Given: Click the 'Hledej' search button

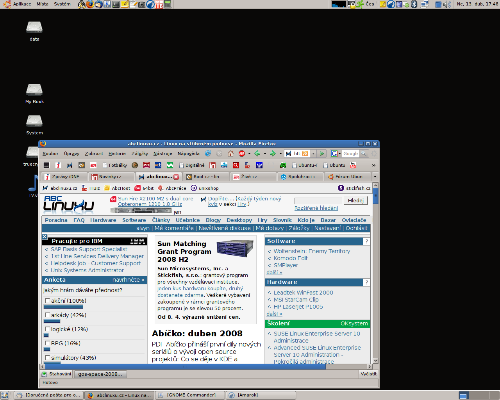Looking at the screenshot, I should point(356,200).
